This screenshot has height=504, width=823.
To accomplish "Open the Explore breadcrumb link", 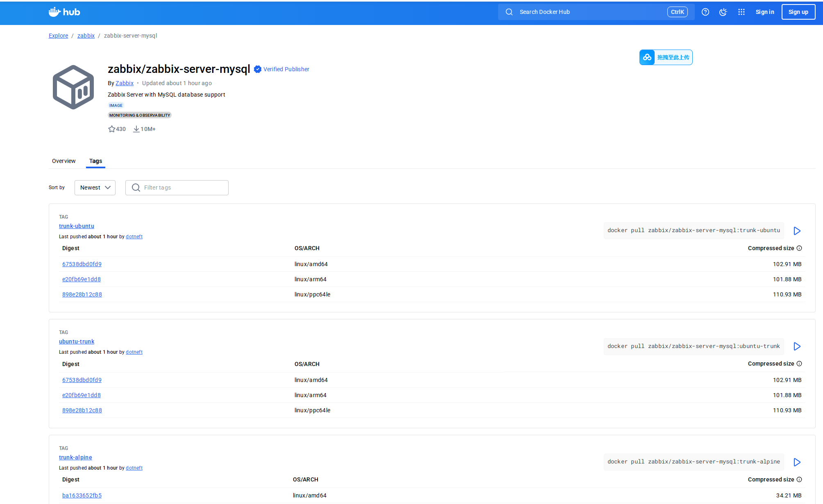I will pos(58,36).
